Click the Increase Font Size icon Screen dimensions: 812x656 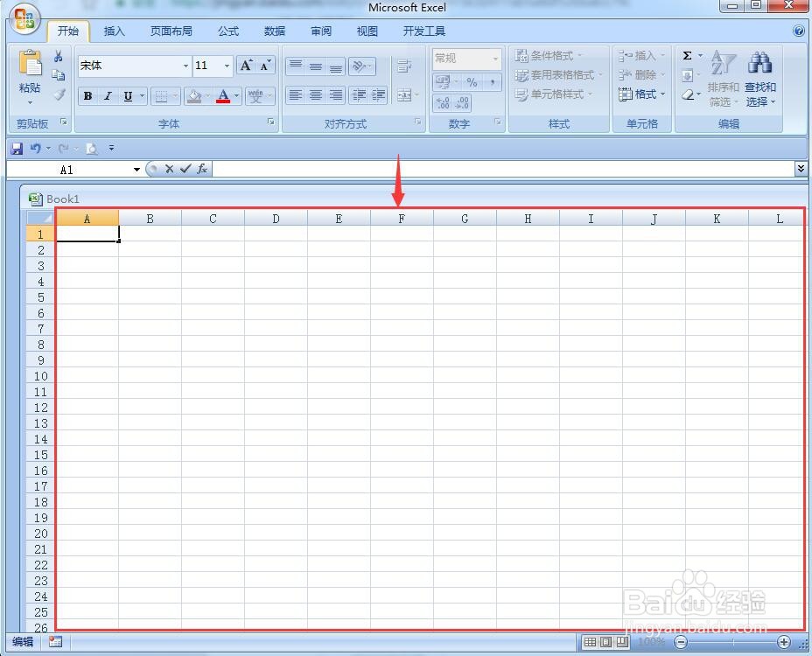pyautogui.click(x=246, y=66)
